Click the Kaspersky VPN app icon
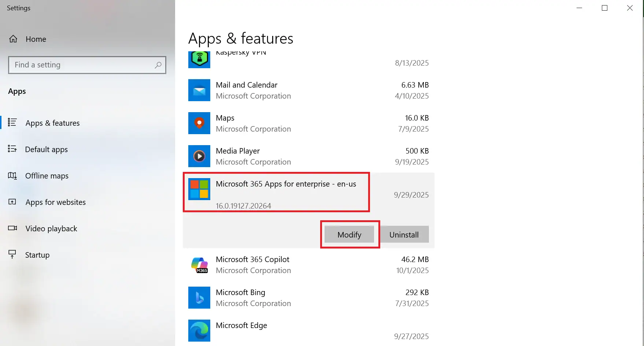This screenshot has width=644, height=346. point(199,59)
